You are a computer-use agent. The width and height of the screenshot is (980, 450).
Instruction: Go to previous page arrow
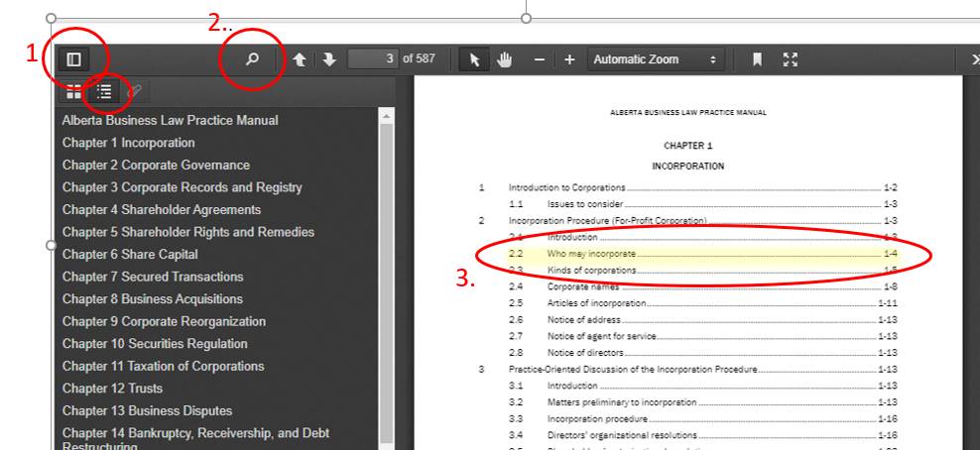pos(300,59)
